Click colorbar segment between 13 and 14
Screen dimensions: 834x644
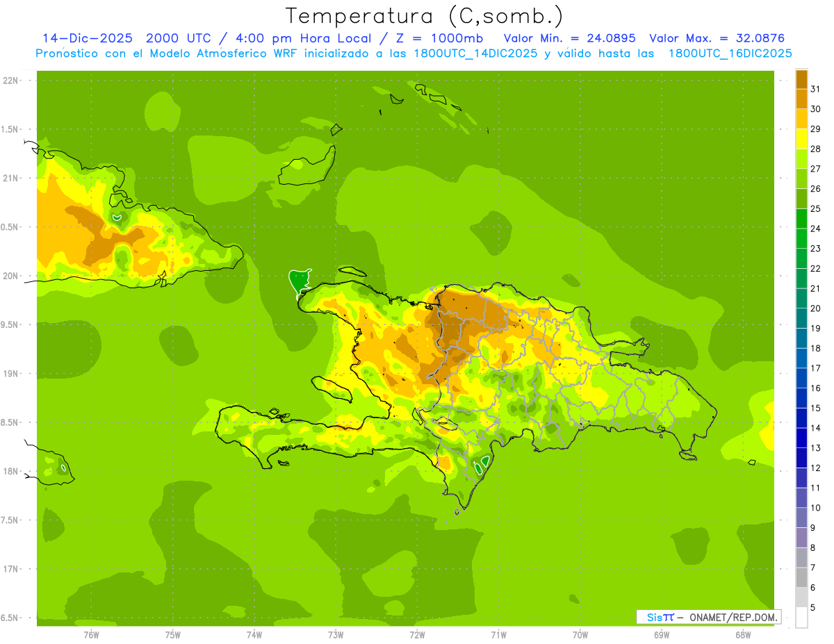pos(801,438)
